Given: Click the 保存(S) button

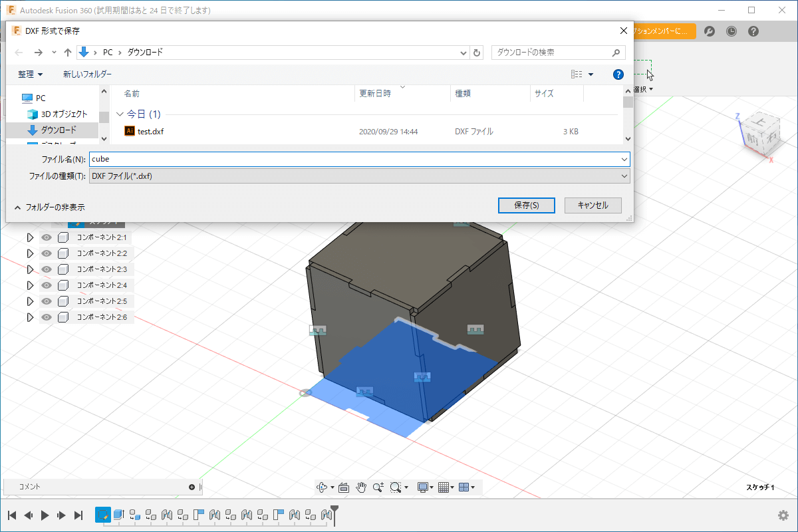Looking at the screenshot, I should coord(527,205).
